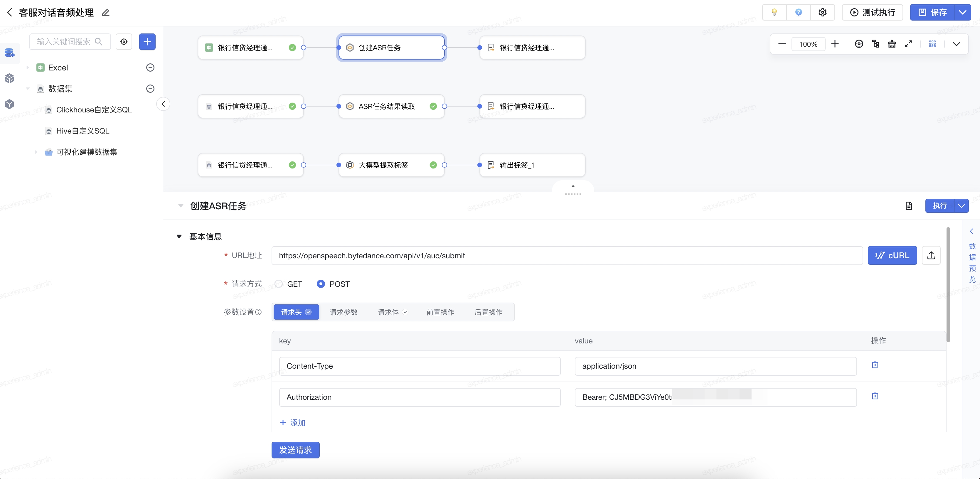This screenshot has width=980, height=479.
Task: Click the URL地址 input field
Action: 567,255
